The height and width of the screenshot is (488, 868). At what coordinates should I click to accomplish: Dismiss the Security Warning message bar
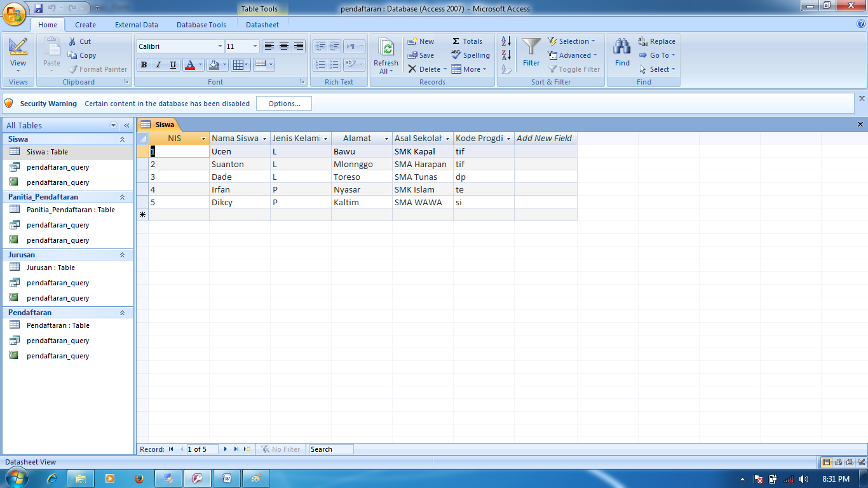(862, 98)
